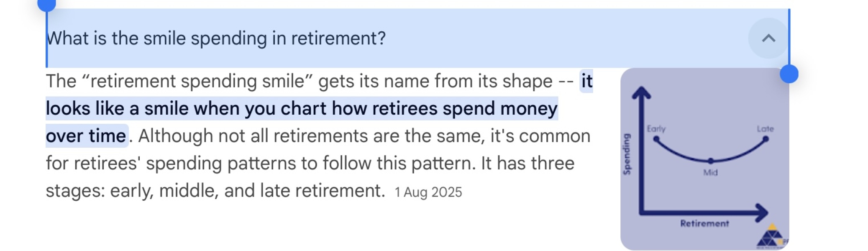This screenshot has height=251, width=868.
Task: Click the bolded highlighted snippet text
Action: click(301, 108)
